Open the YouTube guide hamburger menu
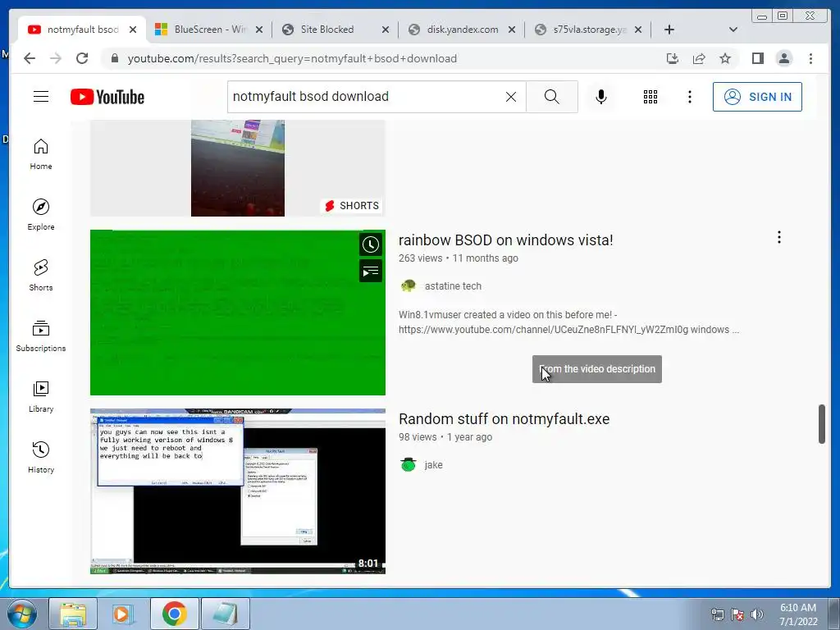This screenshot has height=630, width=840. click(41, 97)
